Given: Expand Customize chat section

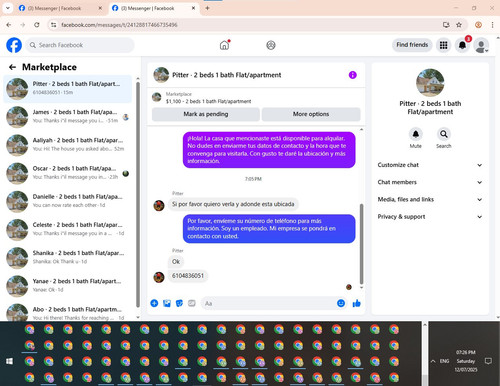Looking at the screenshot, I should pos(430,165).
